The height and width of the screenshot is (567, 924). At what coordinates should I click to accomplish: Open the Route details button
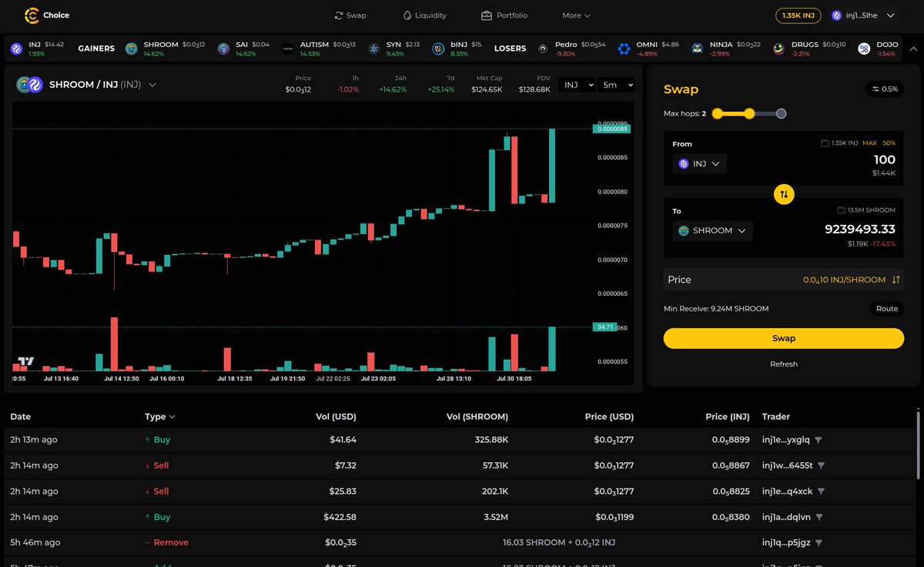coord(886,308)
